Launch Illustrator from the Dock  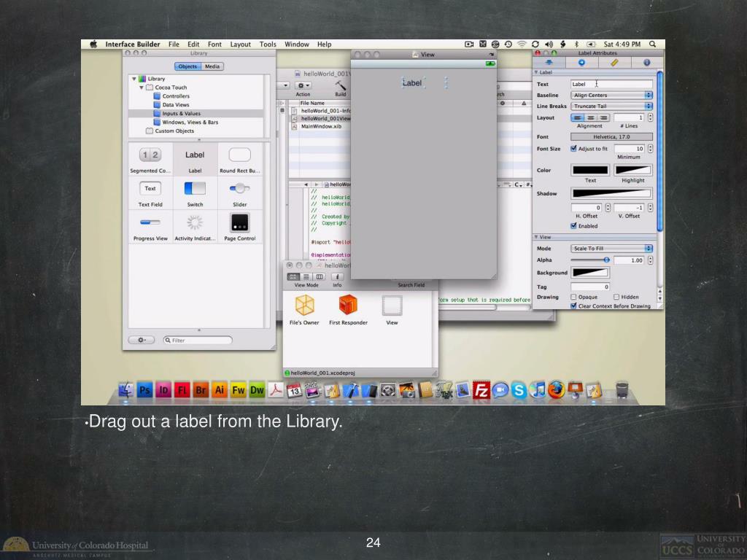pos(219,391)
